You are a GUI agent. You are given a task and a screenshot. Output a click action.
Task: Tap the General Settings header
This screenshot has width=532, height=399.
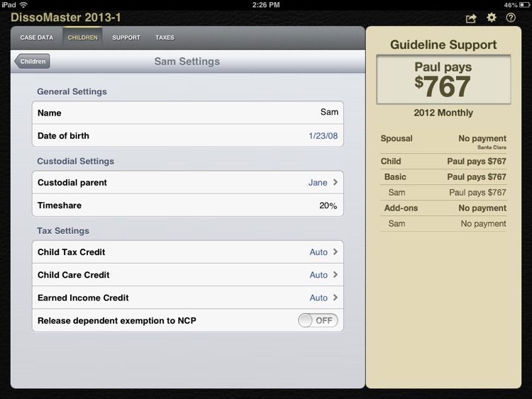click(x=72, y=91)
